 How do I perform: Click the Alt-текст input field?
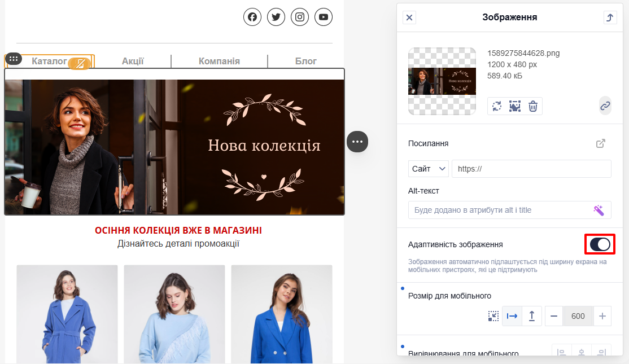509,210
